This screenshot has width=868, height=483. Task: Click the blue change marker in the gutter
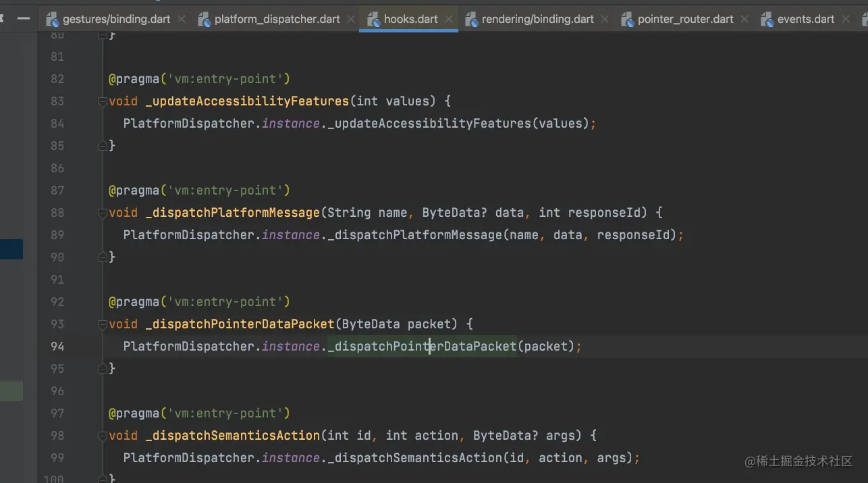[11, 249]
